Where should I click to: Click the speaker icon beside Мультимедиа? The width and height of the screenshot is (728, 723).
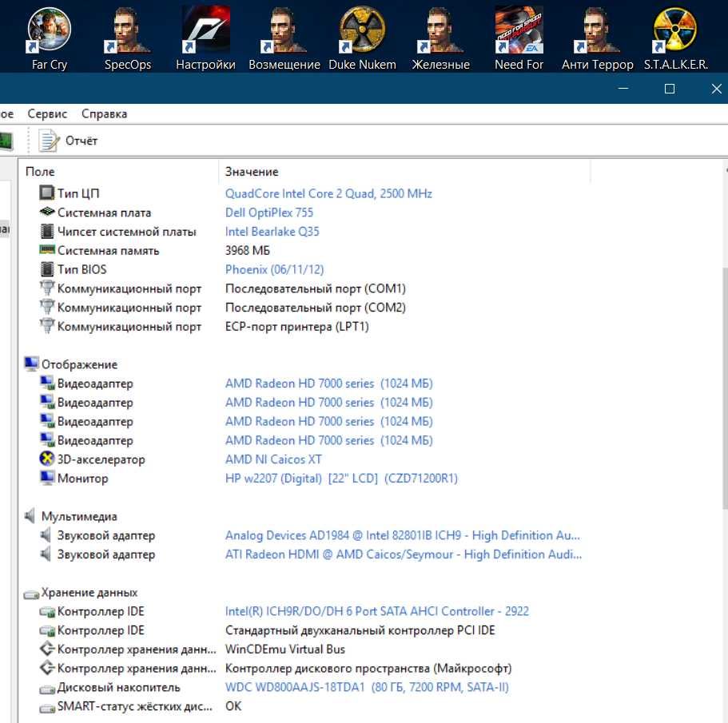30,516
